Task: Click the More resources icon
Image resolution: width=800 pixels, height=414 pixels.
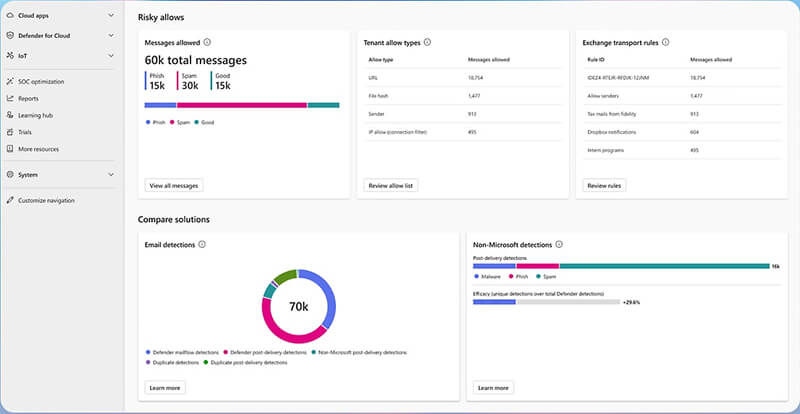Action: (10, 149)
